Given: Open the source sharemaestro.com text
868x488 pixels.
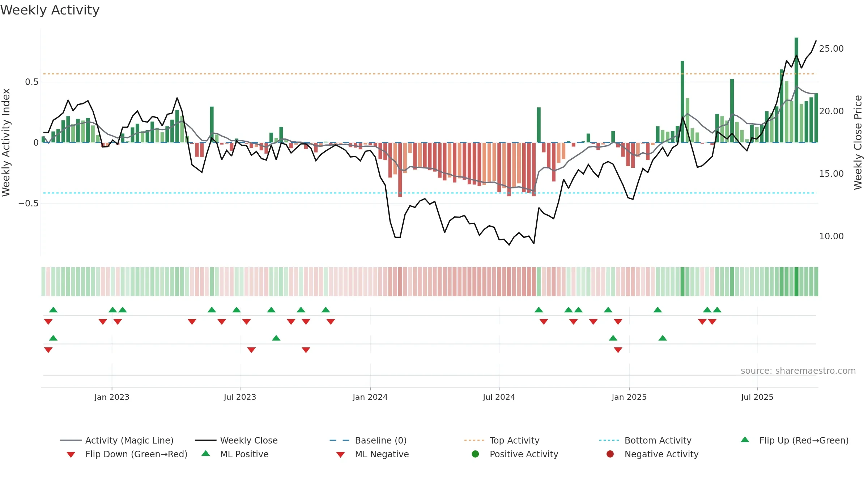Looking at the screenshot, I should 798,371.
